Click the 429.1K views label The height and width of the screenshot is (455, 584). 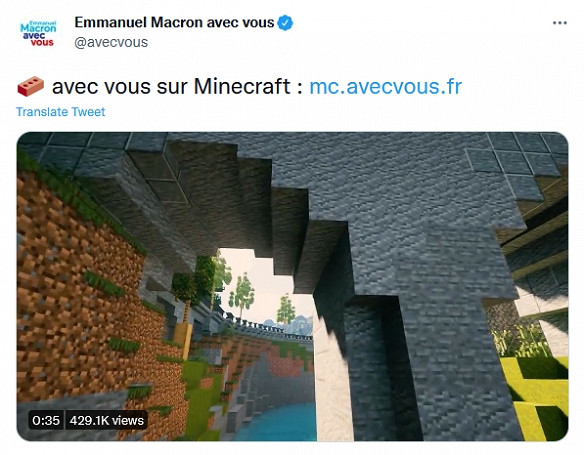107,420
